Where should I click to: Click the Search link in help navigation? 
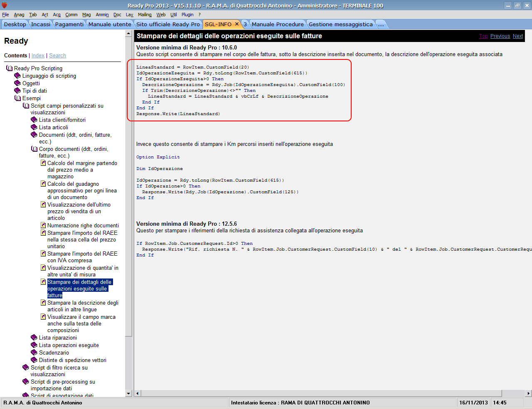click(x=57, y=55)
